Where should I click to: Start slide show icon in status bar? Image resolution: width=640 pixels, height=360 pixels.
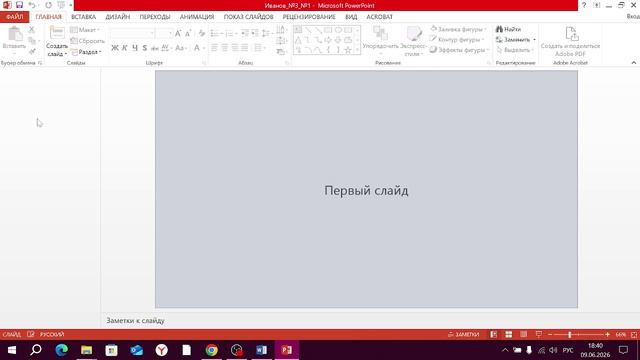539,334
